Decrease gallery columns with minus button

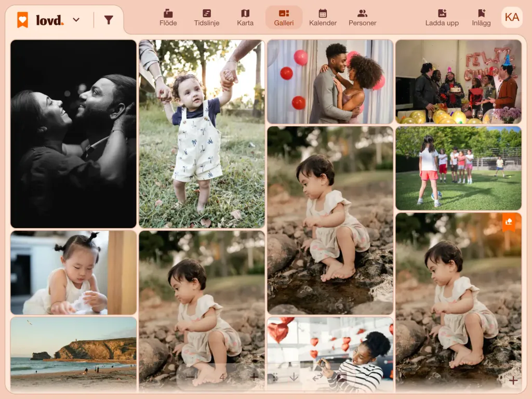(x=190, y=377)
